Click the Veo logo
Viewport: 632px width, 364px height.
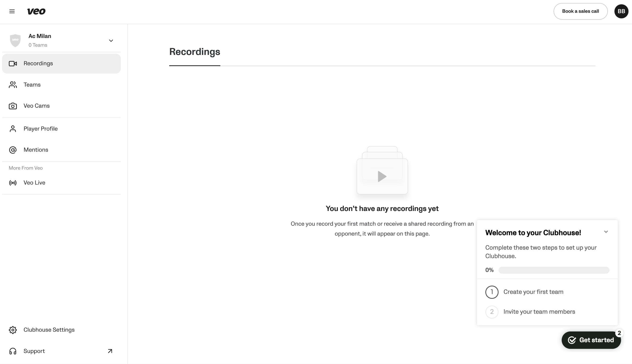(36, 11)
